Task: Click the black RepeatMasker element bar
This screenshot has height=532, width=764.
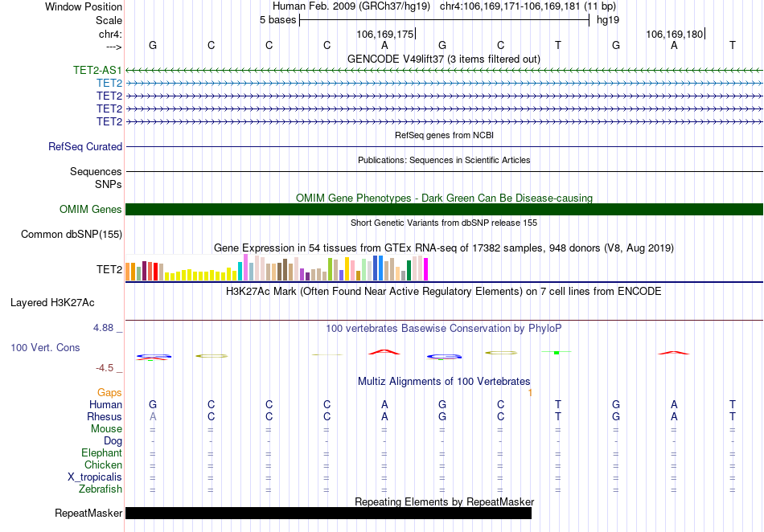Action: click(328, 513)
